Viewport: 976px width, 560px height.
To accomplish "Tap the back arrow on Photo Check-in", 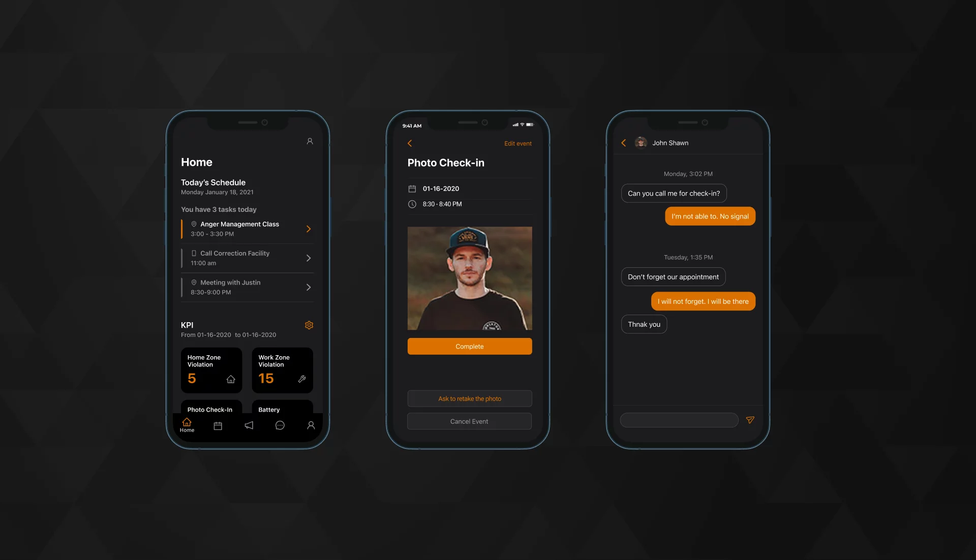I will click(410, 143).
